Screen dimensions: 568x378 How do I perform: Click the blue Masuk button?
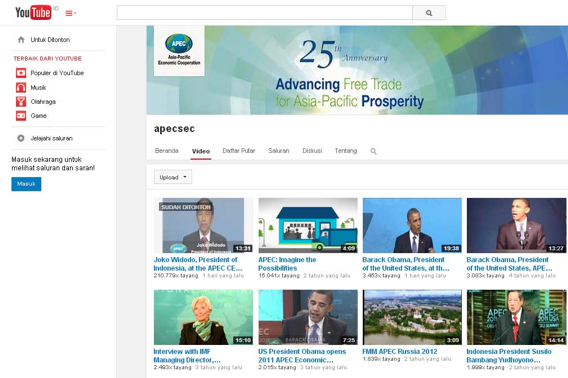coord(26,184)
